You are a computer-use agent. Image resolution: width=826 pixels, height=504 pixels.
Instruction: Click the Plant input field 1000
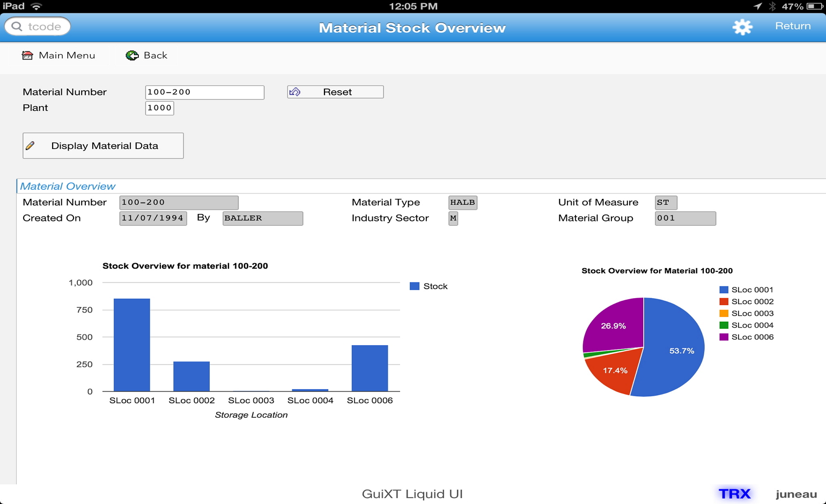click(x=159, y=108)
